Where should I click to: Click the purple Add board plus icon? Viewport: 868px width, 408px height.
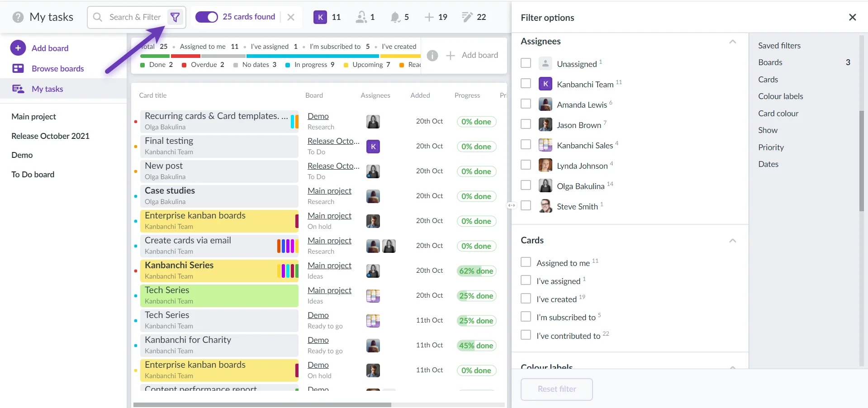point(18,48)
